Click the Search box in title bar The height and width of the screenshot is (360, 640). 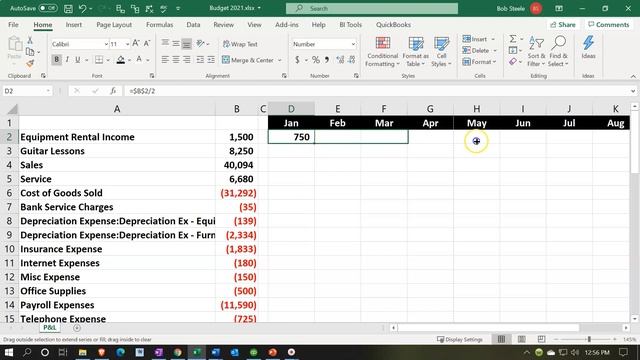click(x=372, y=9)
